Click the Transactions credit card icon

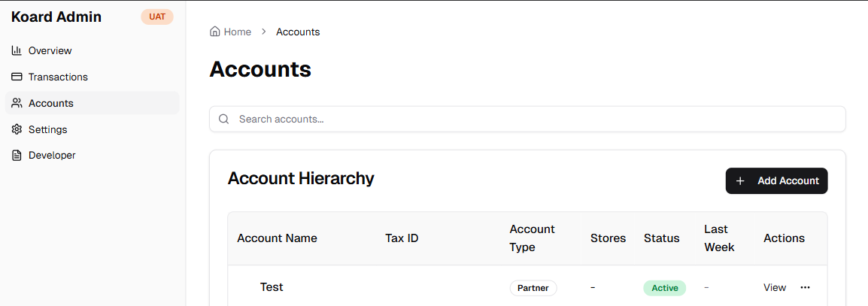click(x=17, y=77)
